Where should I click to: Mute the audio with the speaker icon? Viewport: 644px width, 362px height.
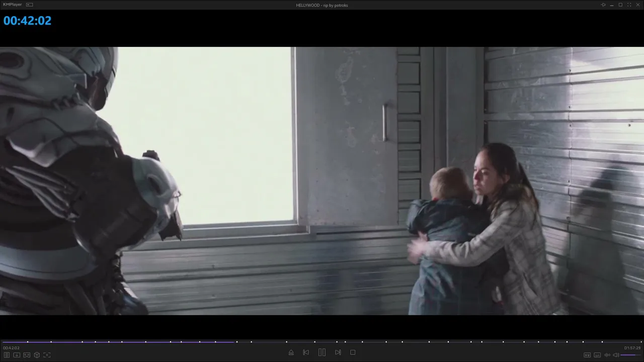coord(616,355)
